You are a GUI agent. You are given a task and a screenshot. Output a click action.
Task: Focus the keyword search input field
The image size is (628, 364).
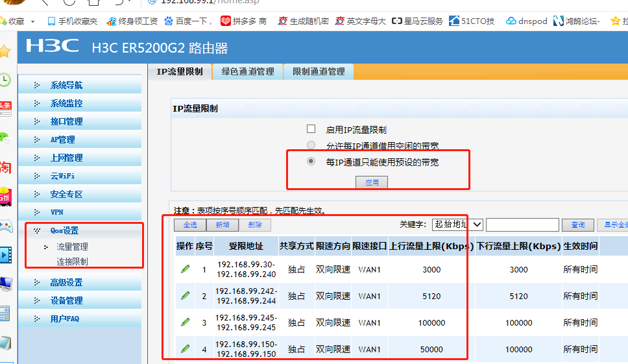click(522, 224)
